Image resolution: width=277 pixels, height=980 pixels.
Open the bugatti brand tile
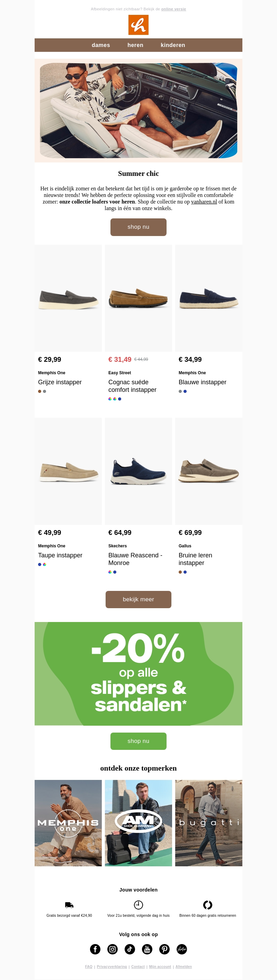208,823
